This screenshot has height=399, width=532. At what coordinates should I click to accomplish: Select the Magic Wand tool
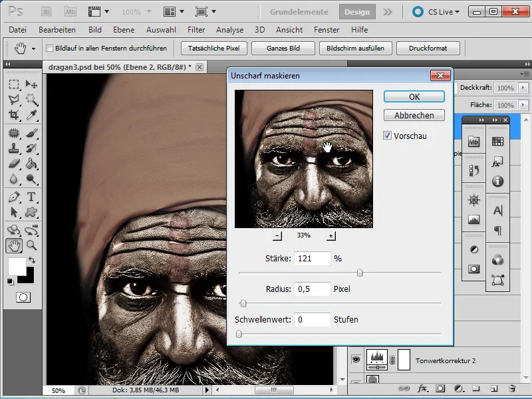pos(31,99)
